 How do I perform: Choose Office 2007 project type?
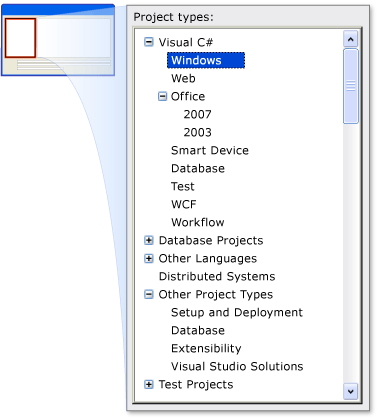coord(197,114)
